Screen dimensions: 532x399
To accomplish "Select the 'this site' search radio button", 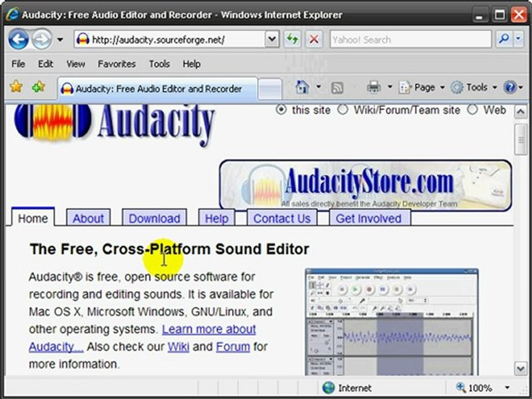I will [x=281, y=110].
